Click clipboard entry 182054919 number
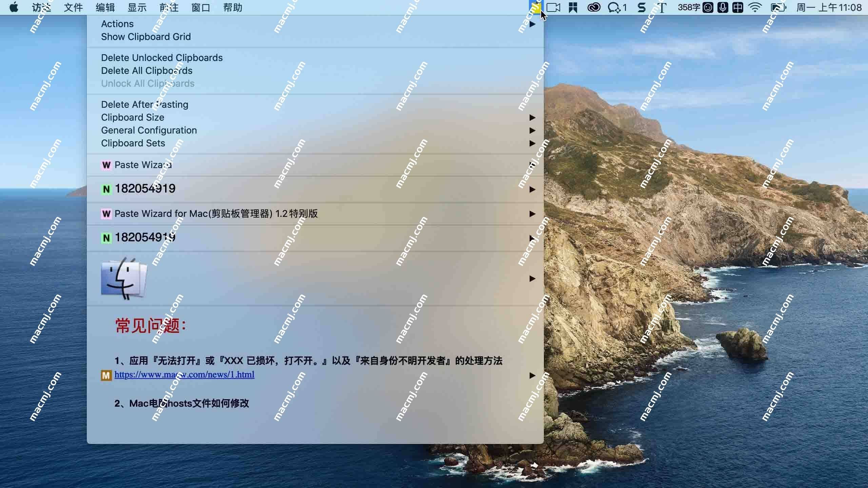Image resolution: width=868 pixels, height=488 pixels. pos(145,189)
